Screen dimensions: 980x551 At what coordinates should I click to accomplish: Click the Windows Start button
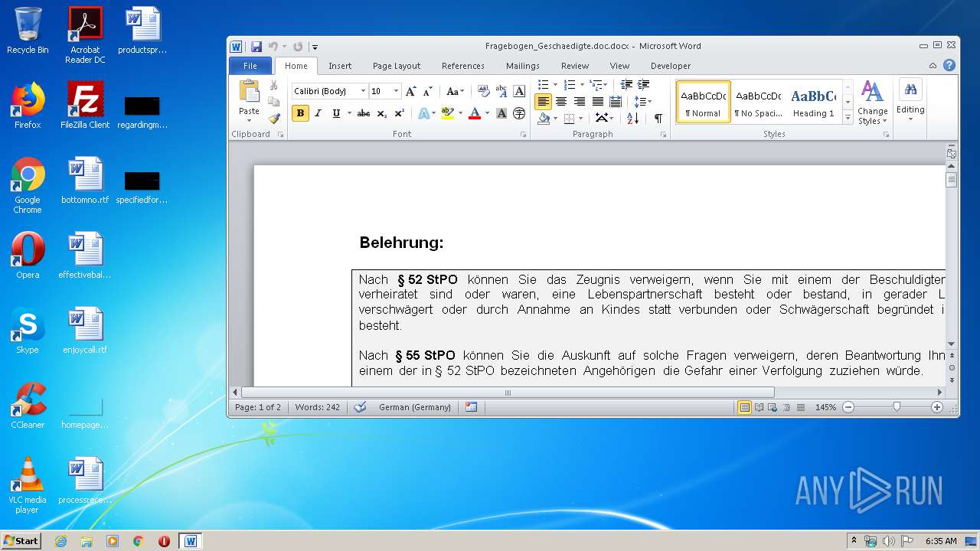pyautogui.click(x=21, y=541)
